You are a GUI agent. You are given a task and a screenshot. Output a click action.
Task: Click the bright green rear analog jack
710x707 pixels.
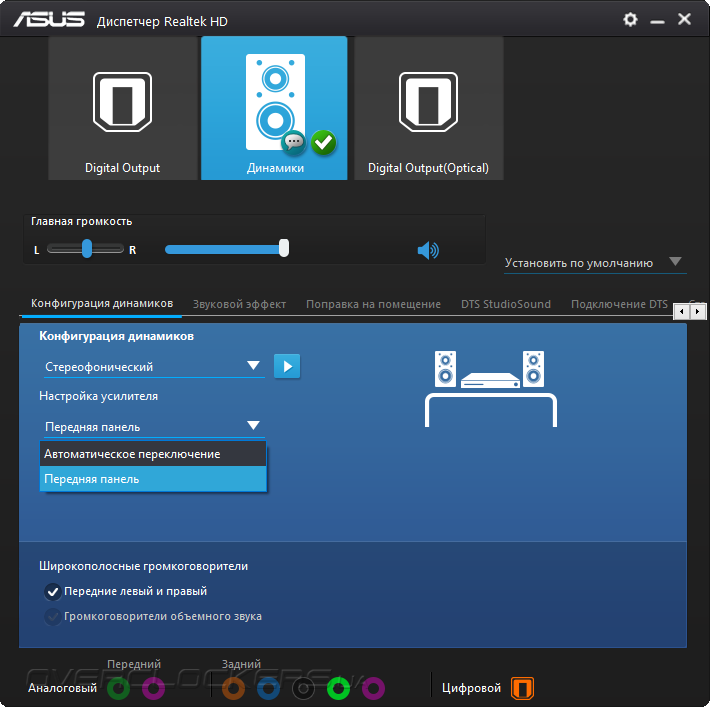coord(338,688)
